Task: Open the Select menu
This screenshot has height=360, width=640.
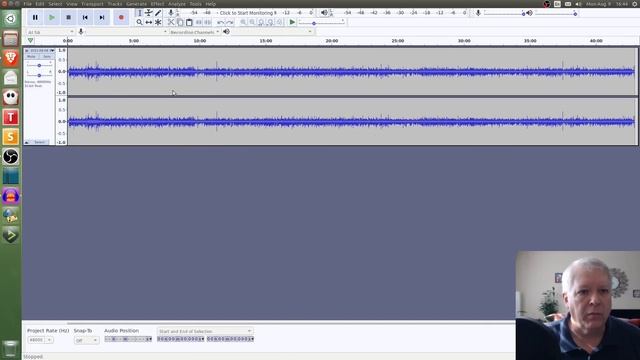Action: (x=55, y=4)
